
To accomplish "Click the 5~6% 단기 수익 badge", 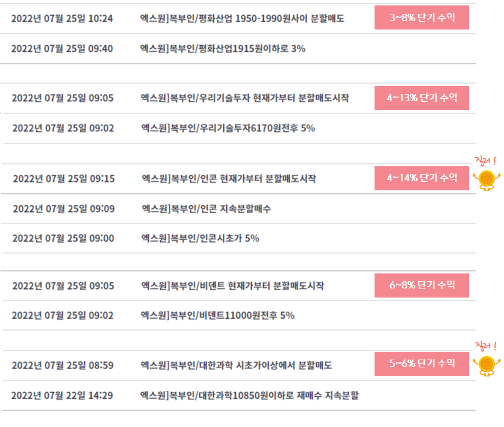I will pyautogui.click(x=422, y=364).
